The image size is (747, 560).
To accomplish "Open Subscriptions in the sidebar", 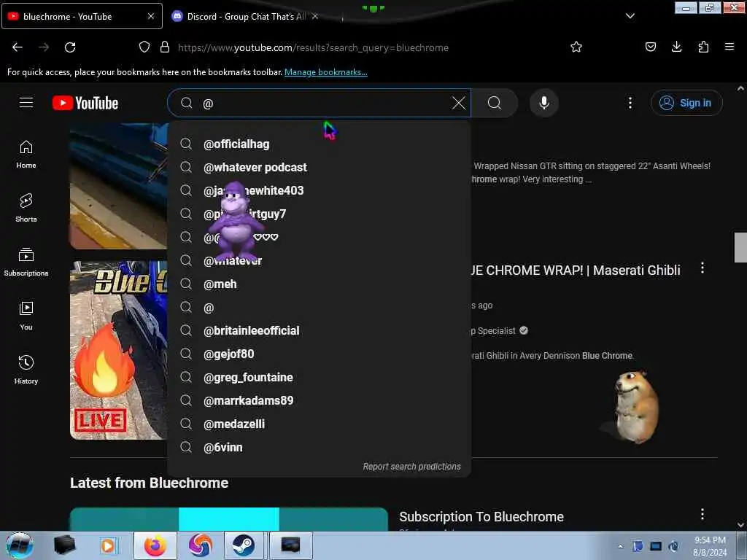I will coord(26,262).
